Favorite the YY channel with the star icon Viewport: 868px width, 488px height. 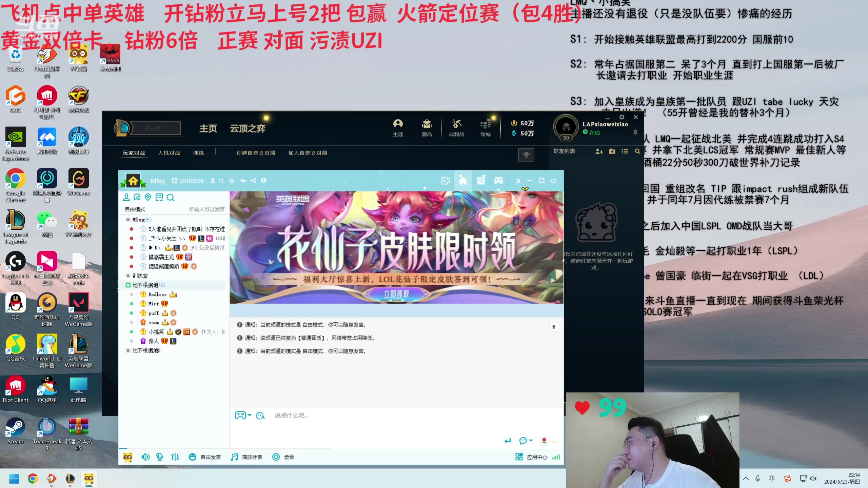click(232, 181)
